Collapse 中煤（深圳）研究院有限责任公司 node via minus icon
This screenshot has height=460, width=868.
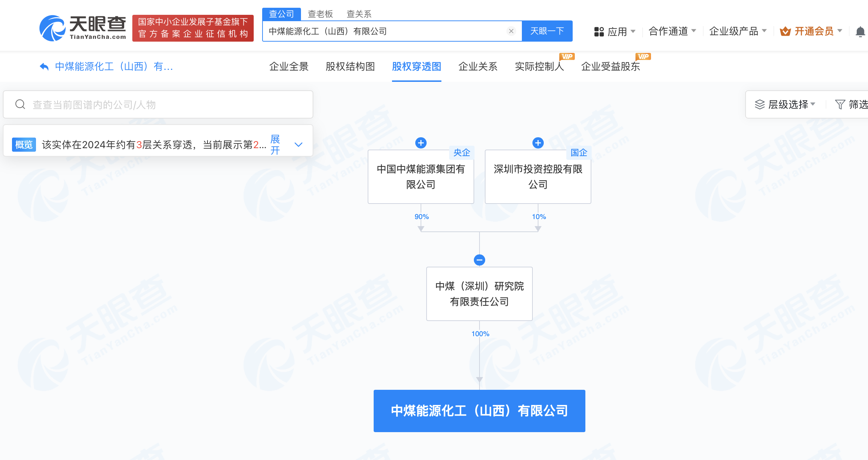point(479,260)
